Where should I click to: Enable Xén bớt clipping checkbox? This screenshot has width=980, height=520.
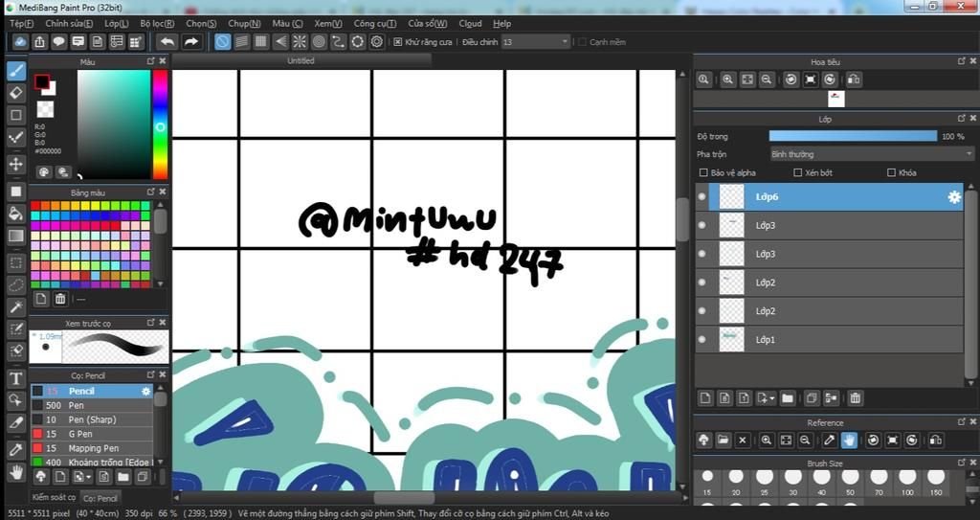[x=797, y=172]
